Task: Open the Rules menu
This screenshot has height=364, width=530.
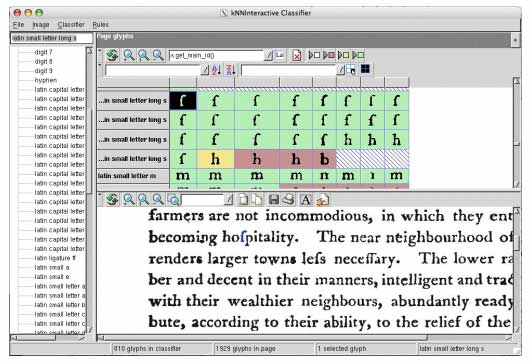Action: [100, 25]
